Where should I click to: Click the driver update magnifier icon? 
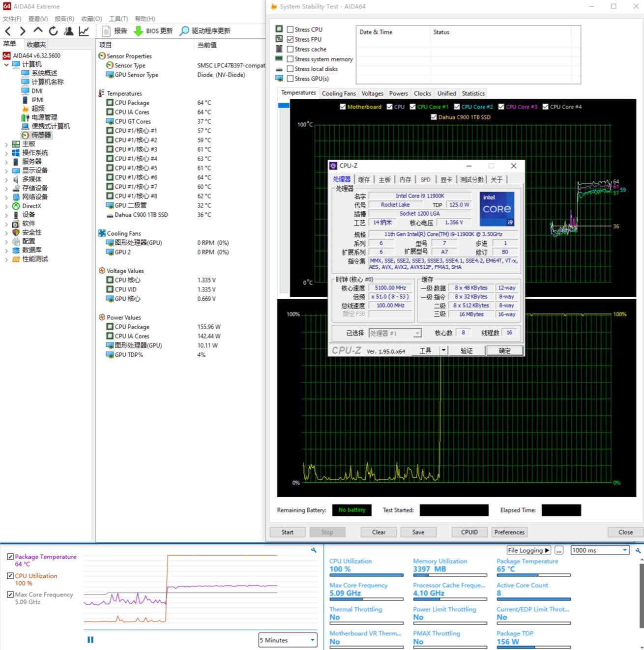click(184, 31)
